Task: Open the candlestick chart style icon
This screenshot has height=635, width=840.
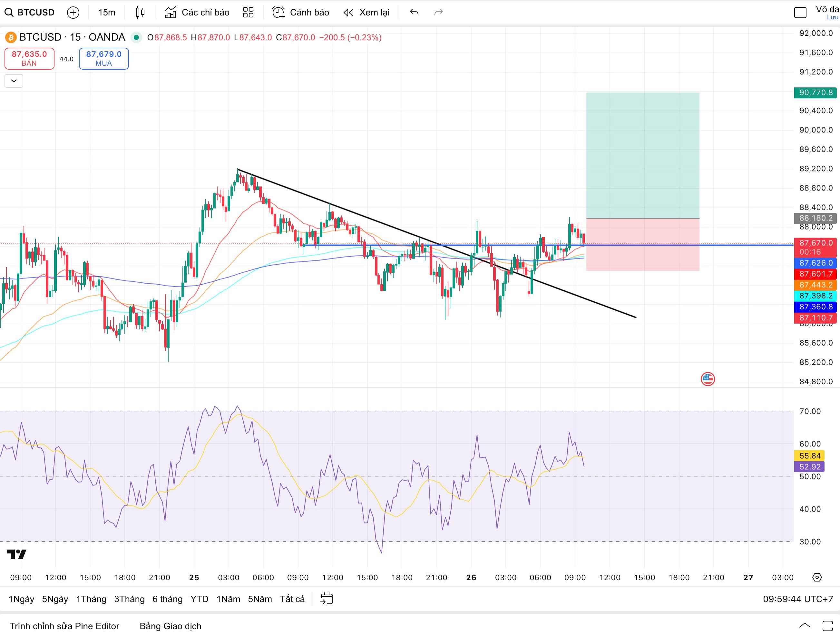Action: pyautogui.click(x=140, y=13)
